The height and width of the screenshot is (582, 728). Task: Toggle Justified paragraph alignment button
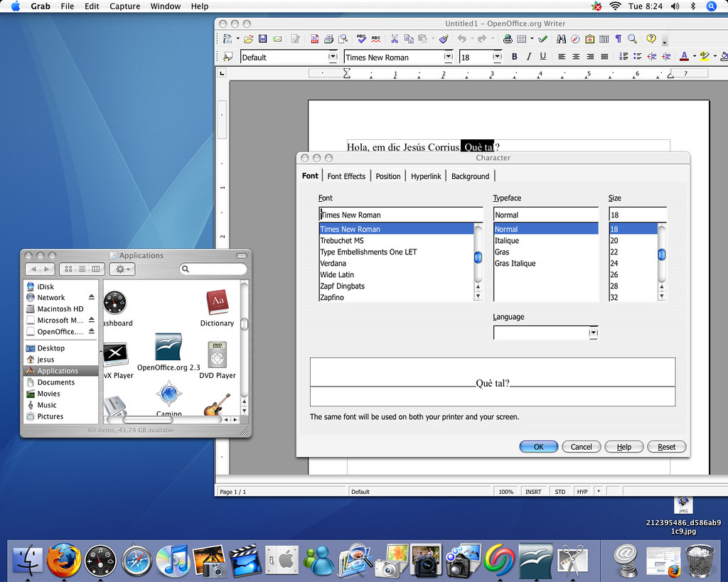pyautogui.click(x=604, y=57)
